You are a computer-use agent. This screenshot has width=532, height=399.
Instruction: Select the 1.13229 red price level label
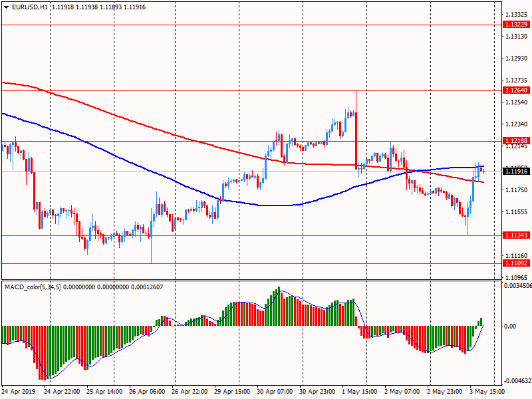[516, 25]
